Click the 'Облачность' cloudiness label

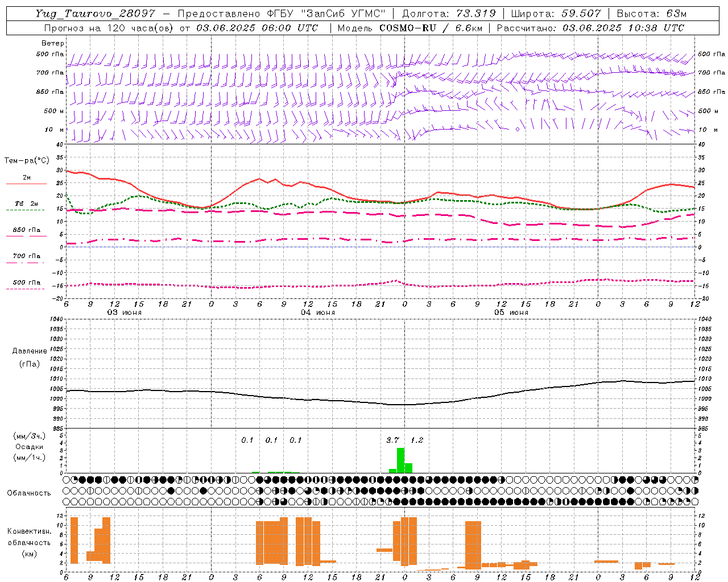pyautogui.click(x=29, y=493)
